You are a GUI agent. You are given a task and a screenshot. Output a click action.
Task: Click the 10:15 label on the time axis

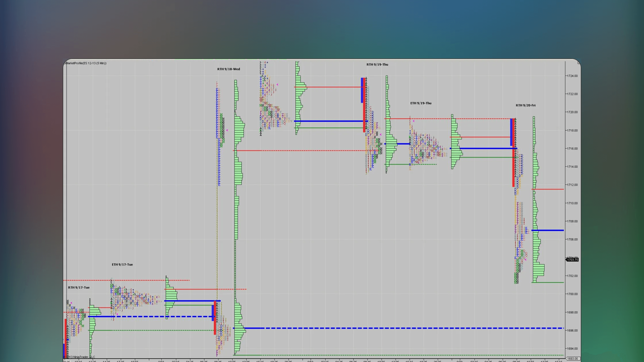pos(79,362)
